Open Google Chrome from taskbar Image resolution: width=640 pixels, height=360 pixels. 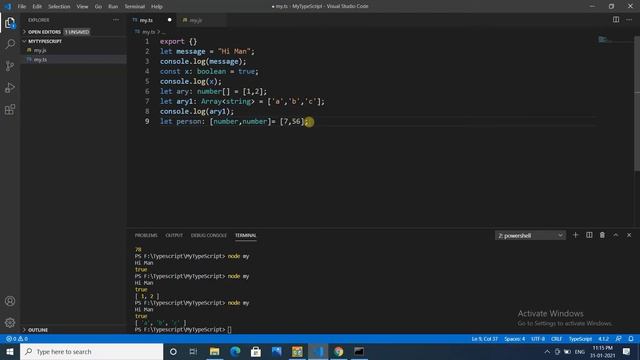tap(338, 351)
